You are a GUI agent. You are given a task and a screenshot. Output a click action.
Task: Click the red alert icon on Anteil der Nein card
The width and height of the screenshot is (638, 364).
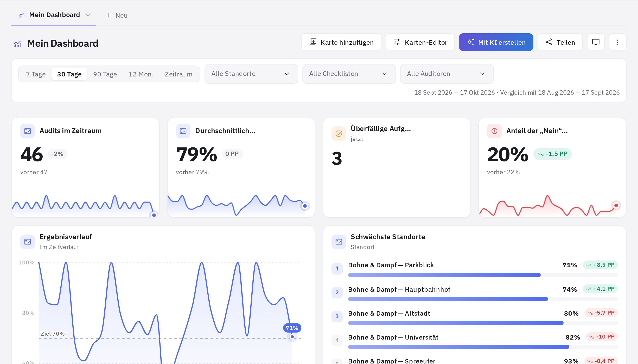[494, 131]
